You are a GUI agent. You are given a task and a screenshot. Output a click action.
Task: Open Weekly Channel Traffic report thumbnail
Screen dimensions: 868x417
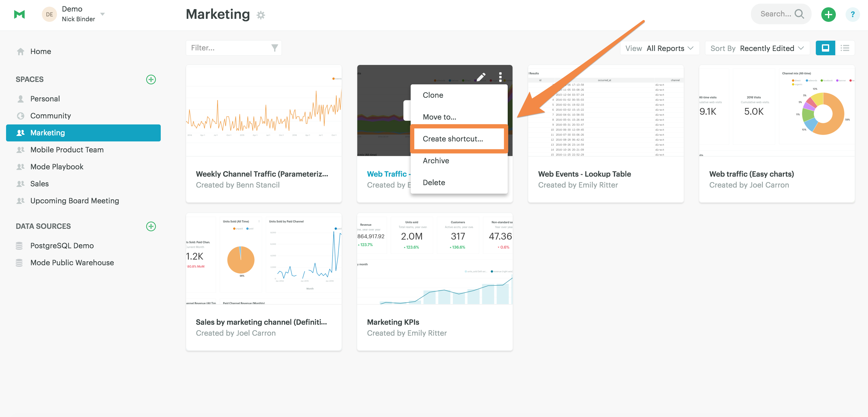point(264,110)
